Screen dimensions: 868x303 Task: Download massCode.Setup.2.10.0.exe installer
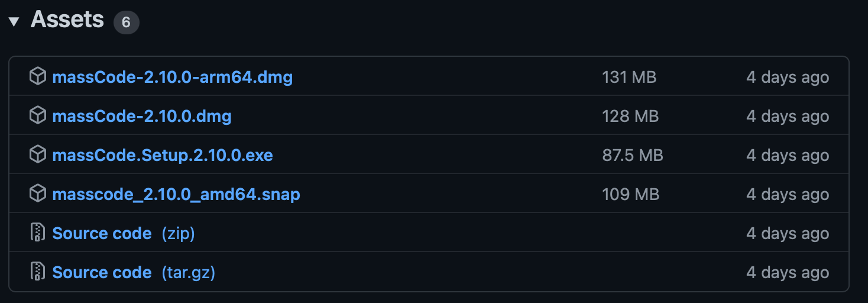click(163, 155)
